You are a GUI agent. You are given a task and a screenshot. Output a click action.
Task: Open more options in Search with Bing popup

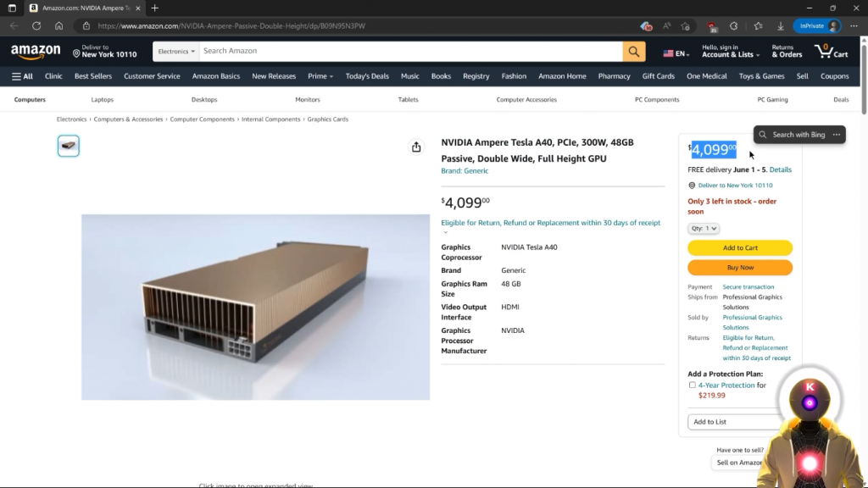pyautogui.click(x=837, y=135)
